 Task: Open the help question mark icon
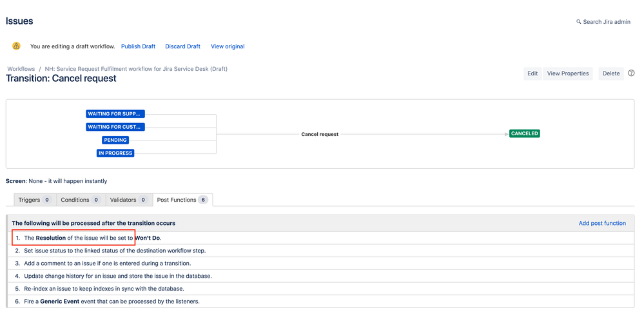pyautogui.click(x=631, y=73)
